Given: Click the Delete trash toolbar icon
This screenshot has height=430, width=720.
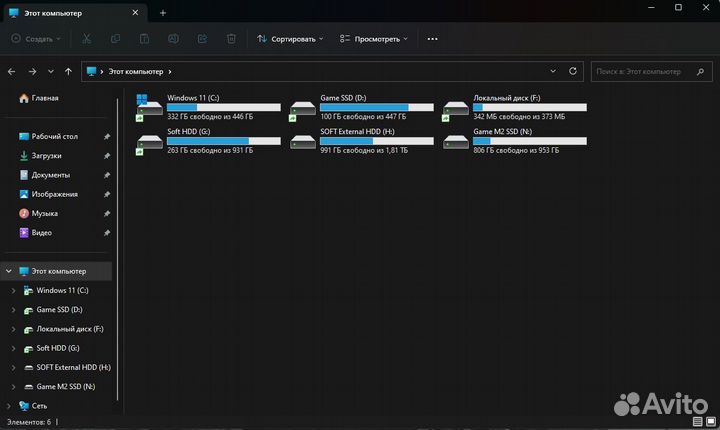Looking at the screenshot, I should [x=231, y=39].
